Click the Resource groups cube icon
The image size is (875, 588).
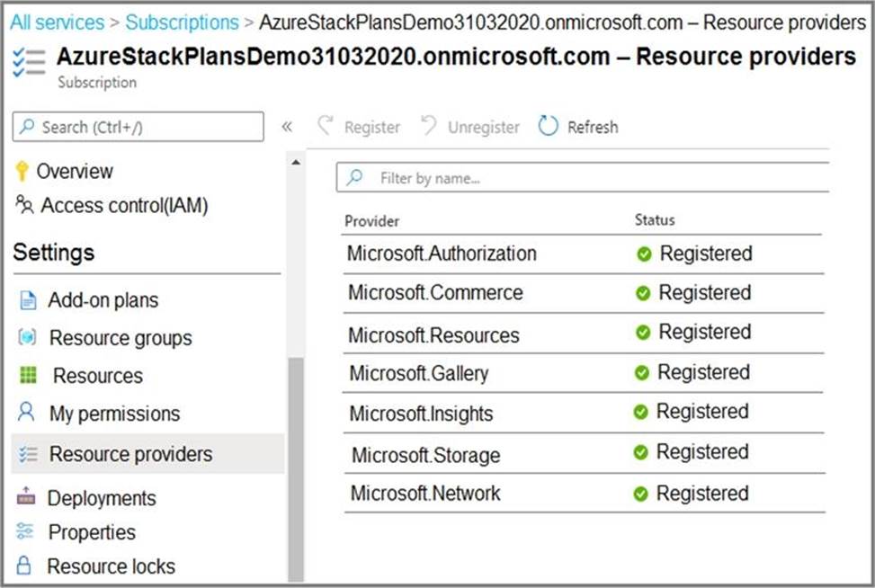tap(27, 337)
